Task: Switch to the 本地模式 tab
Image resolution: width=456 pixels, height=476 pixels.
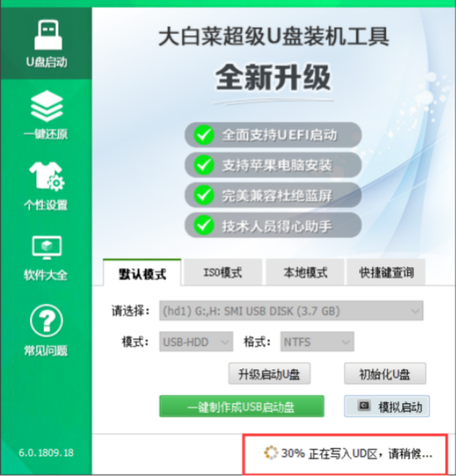Action: point(305,272)
